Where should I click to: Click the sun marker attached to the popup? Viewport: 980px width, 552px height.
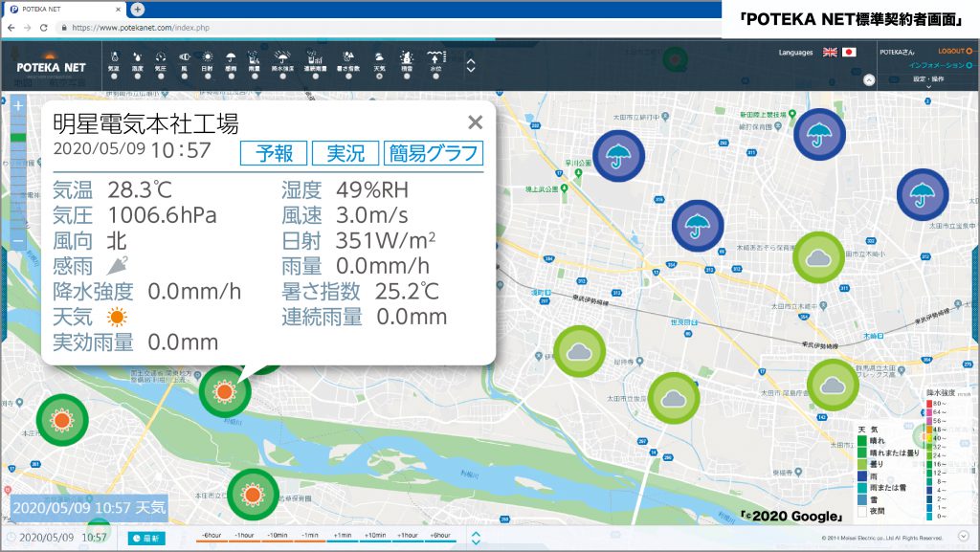coord(224,391)
